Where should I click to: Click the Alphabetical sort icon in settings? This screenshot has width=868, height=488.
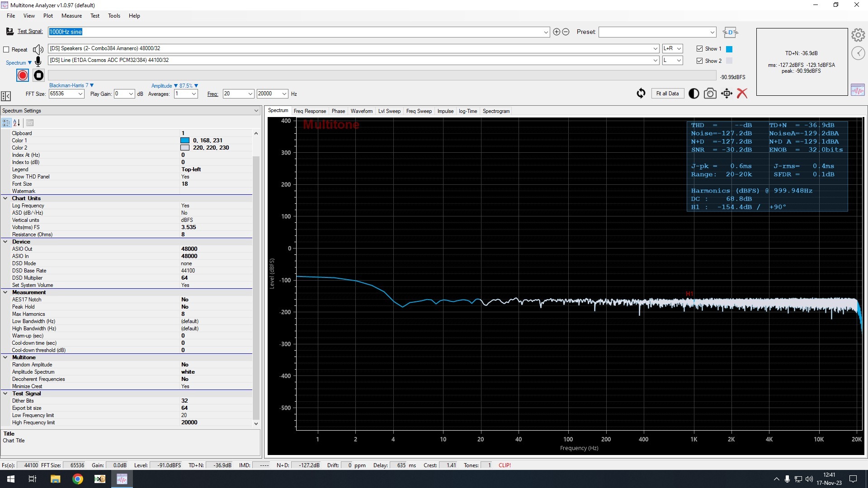click(17, 123)
